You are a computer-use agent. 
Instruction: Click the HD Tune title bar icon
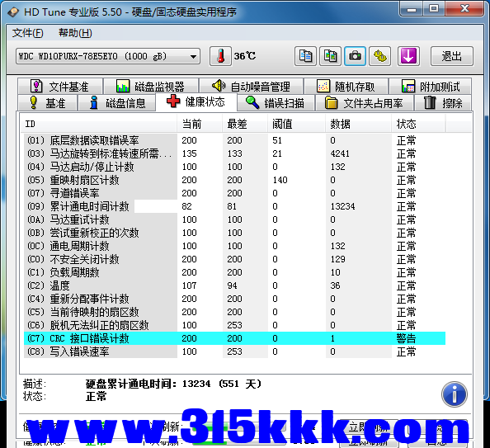click(13, 12)
